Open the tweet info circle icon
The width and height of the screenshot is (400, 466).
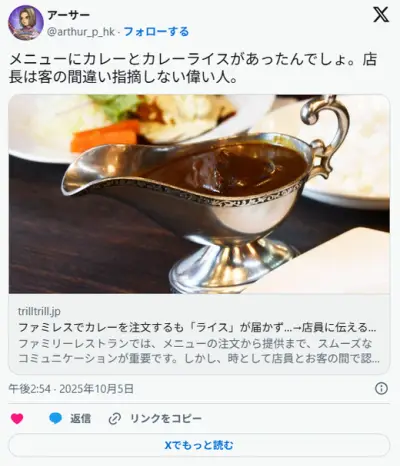pos(381,389)
